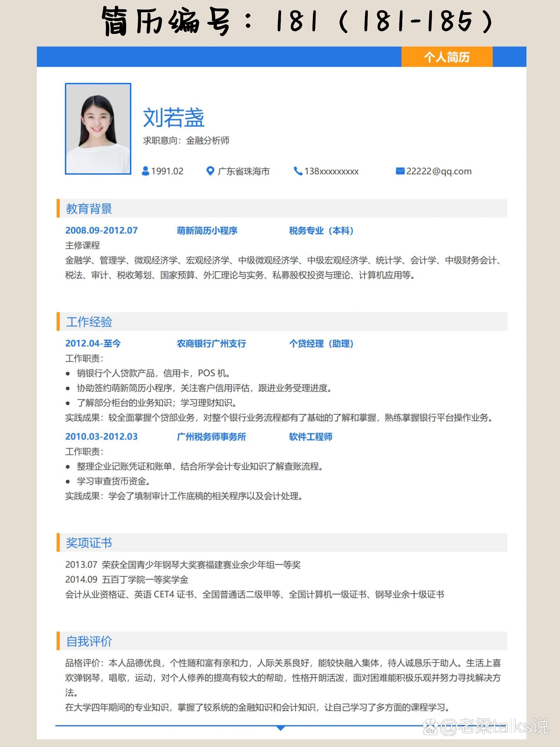Click line 实践成果：学会了填制审计工作底稿
Viewport: 560px width, 747px height.
tap(184, 496)
